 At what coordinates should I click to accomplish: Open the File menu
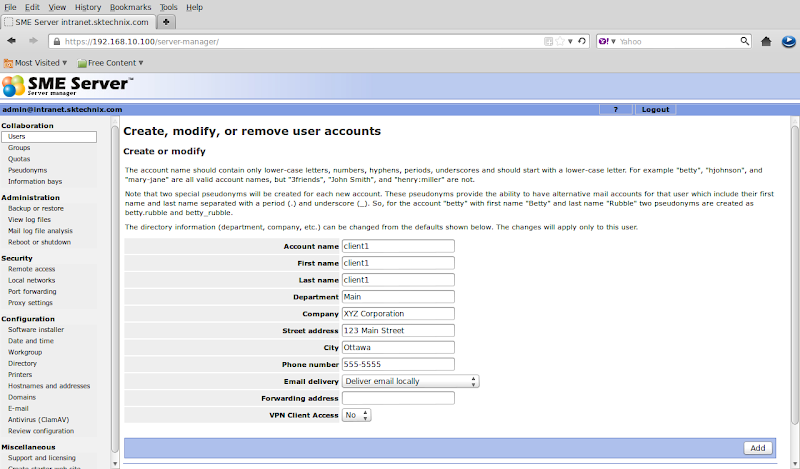point(10,7)
